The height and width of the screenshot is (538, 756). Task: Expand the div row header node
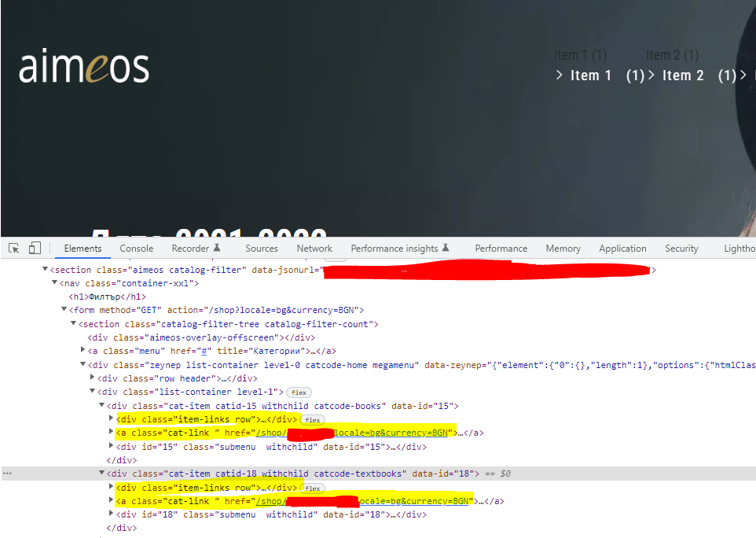coord(92,378)
